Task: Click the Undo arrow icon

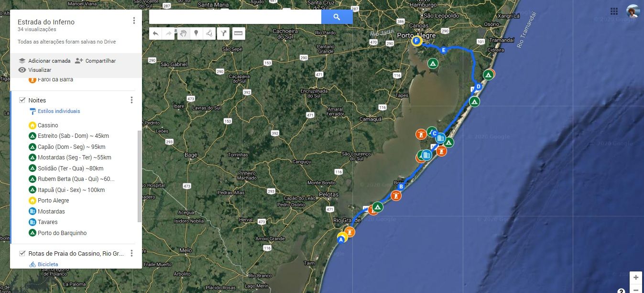Action: (x=155, y=33)
